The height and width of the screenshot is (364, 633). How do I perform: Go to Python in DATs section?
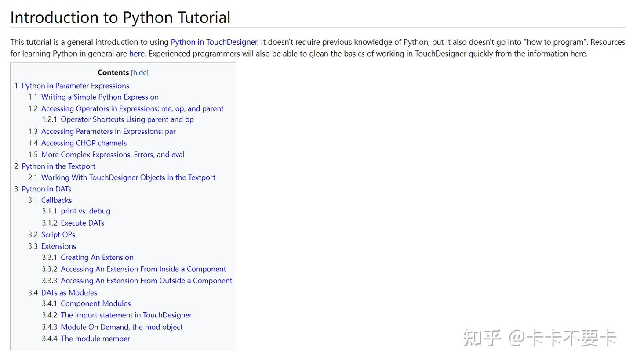coord(46,189)
